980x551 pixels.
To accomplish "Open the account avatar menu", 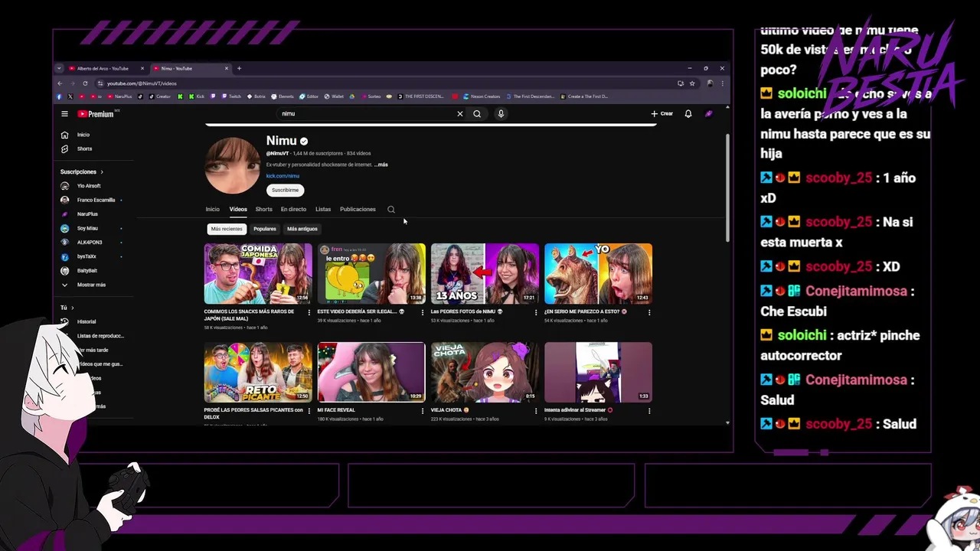I will pos(709,114).
